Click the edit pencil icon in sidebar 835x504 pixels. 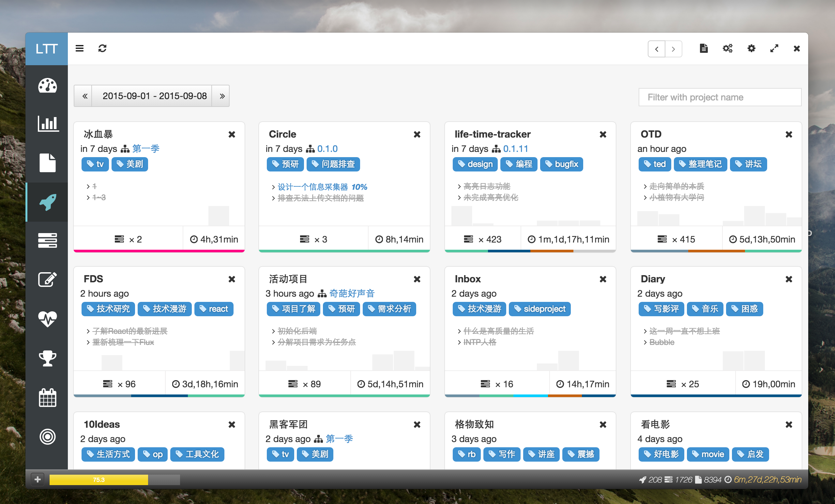[47, 279]
